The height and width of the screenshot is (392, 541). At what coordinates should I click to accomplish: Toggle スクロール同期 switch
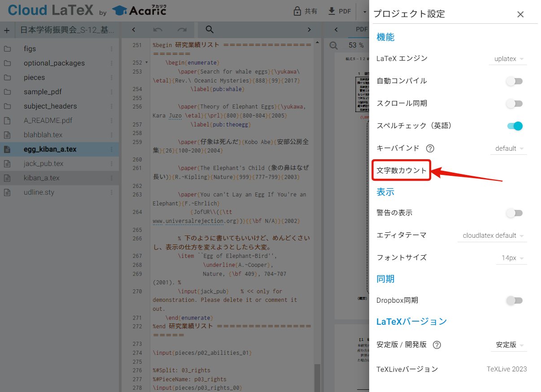pyautogui.click(x=515, y=104)
